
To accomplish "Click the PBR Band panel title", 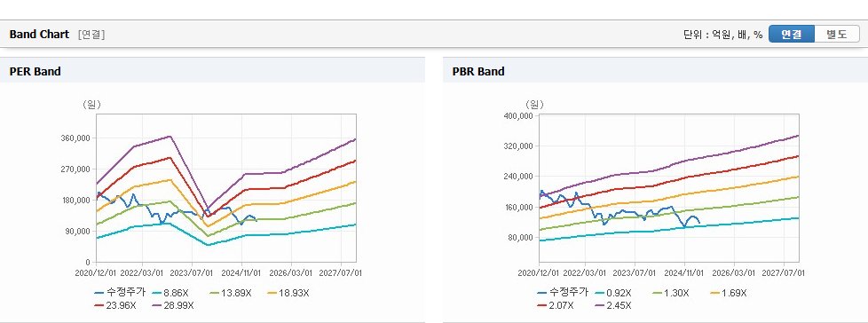I will [x=478, y=71].
